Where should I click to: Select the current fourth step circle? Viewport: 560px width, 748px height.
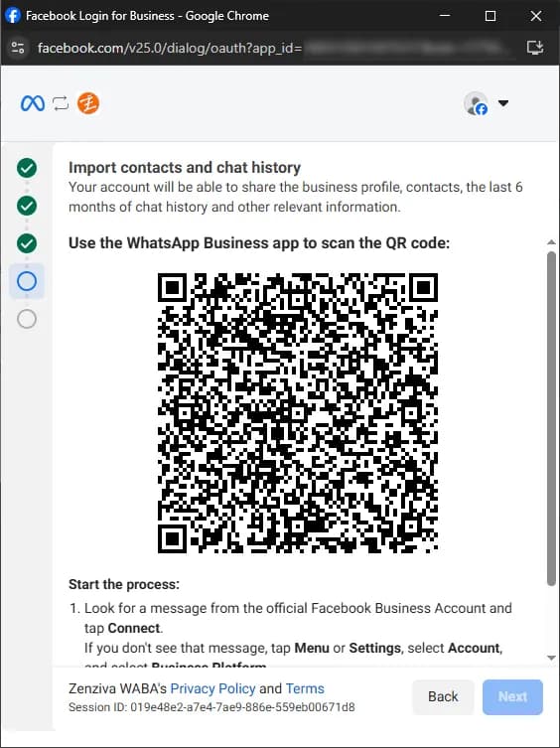tap(27, 281)
